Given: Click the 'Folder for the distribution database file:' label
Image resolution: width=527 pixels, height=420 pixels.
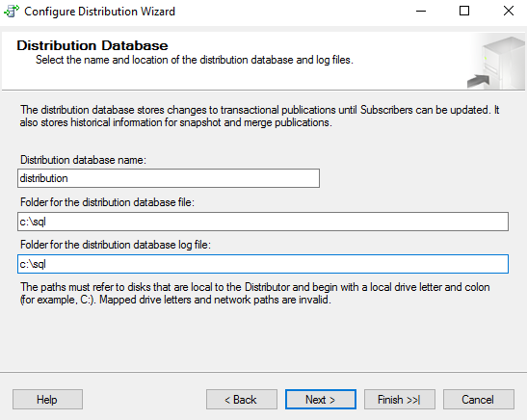Looking at the screenshot, I should coord(107,202).
